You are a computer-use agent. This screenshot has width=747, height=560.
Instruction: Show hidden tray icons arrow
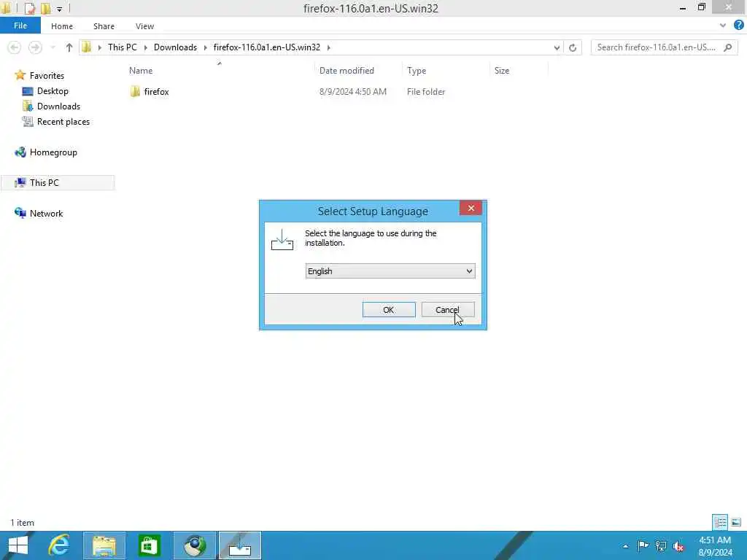click(x=625, y=546)
